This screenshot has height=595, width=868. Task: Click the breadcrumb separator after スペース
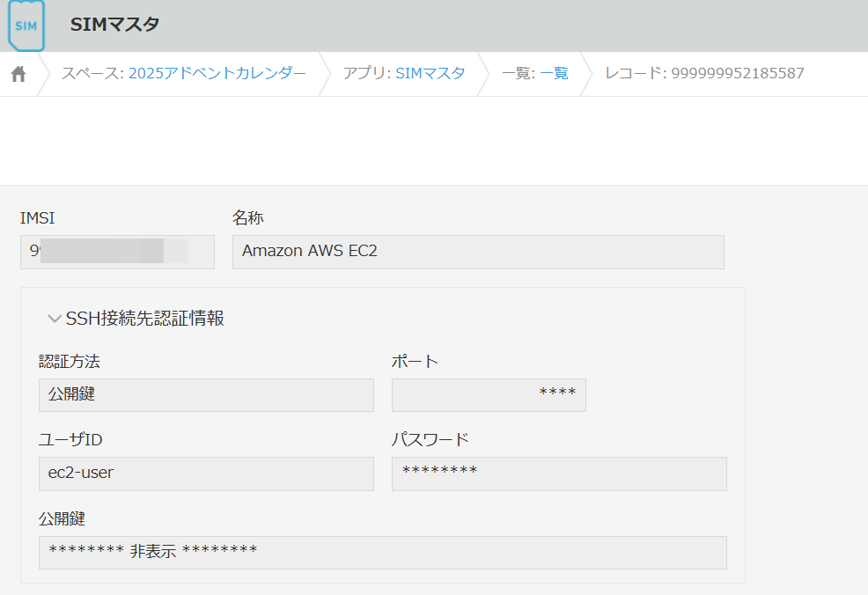pos(326,74)
